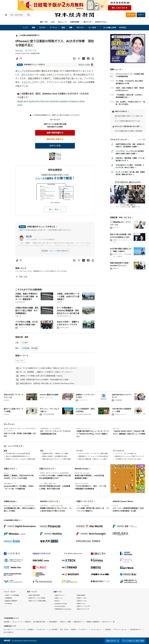Click the #ユーザー keyword tag
Screen dimensions: 149x644
[20, 361]
